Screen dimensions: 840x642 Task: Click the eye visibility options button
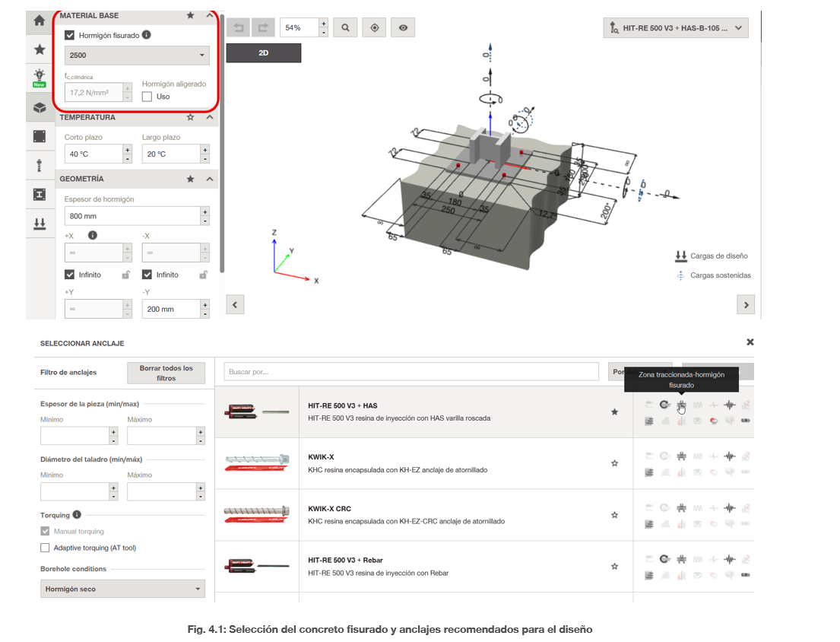(x=403, y=28)
